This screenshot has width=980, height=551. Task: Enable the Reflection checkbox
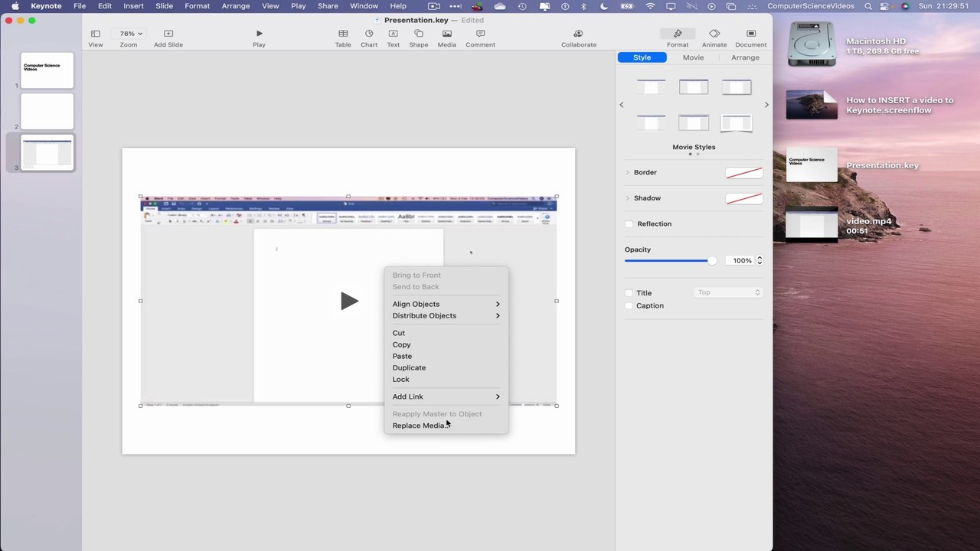tap(629, 223)
